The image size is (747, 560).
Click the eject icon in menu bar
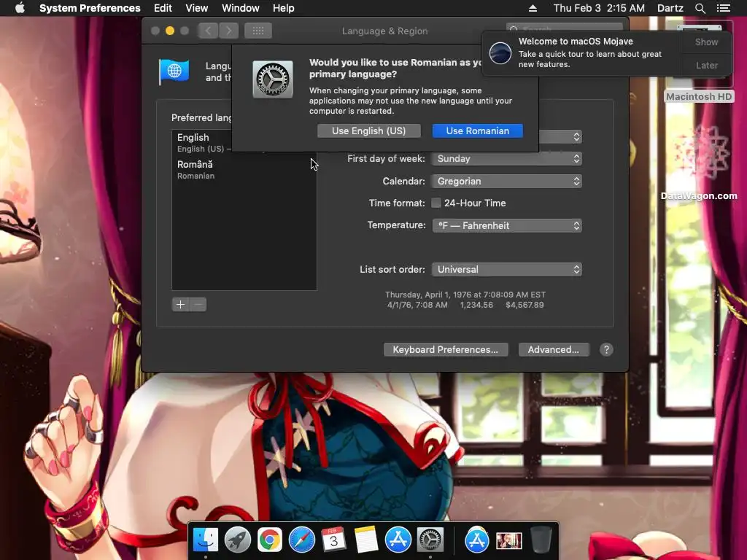533,8
